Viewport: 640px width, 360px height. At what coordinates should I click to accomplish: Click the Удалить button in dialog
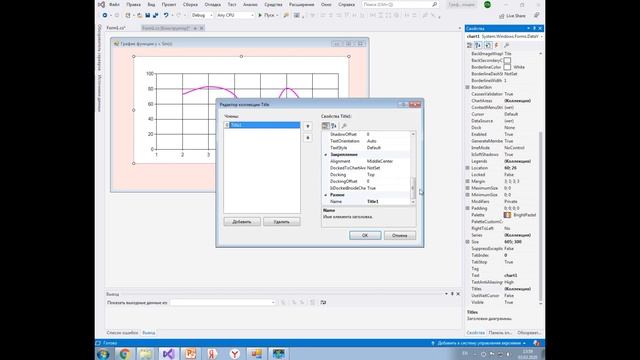click(x=282, y=222)
